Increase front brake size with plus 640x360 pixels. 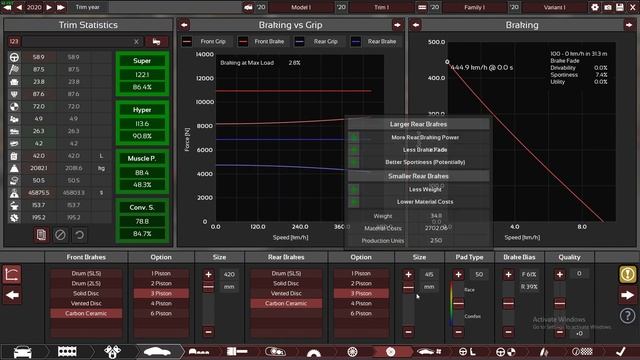(x=208, y=274)
